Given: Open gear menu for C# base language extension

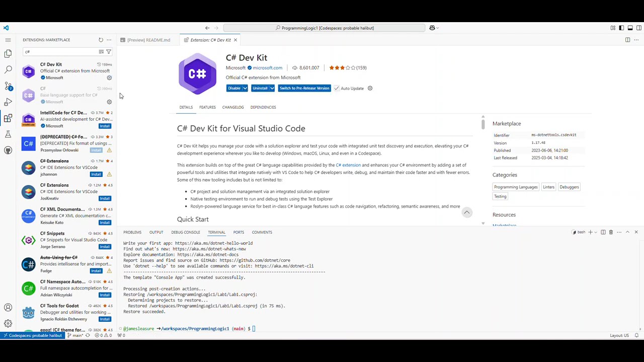Looking at the screenshot, I should click(109, 102).
